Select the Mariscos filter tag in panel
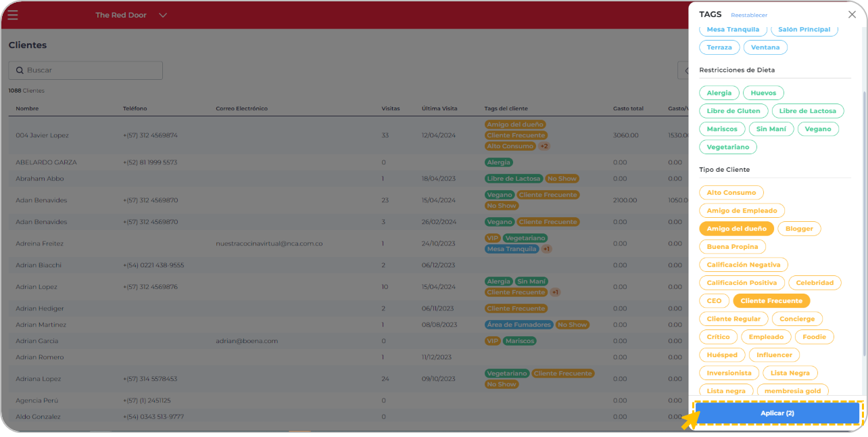This screenshot has height=437, width=868. tap(722, 129)
